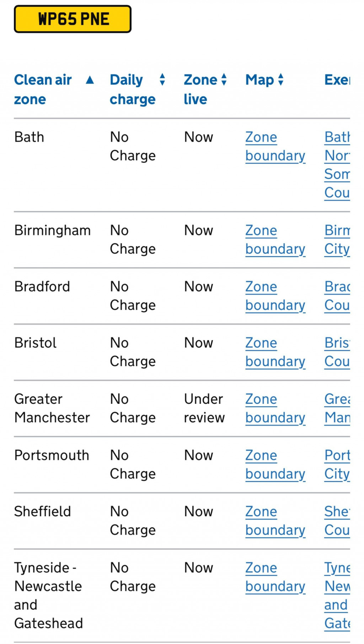Click the WP65 PNE number plate
The height and width of the screenshot is (644, 364).
pos(73,19)
